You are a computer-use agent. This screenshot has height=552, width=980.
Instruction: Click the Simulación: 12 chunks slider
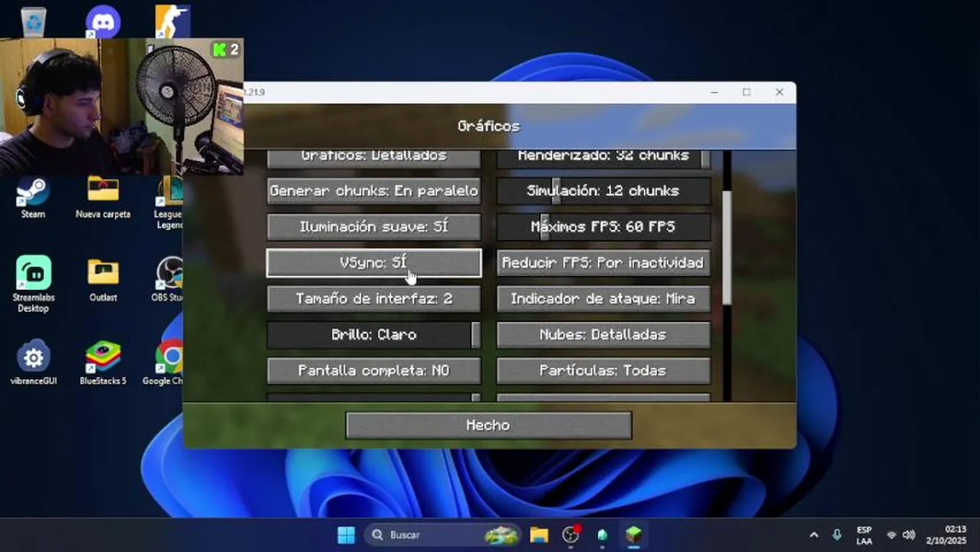pos(603,191)
